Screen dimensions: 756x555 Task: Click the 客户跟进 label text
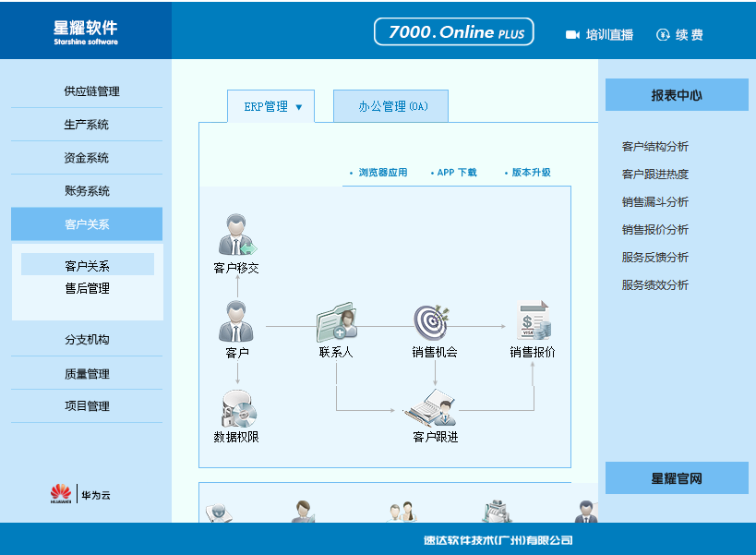436,438
